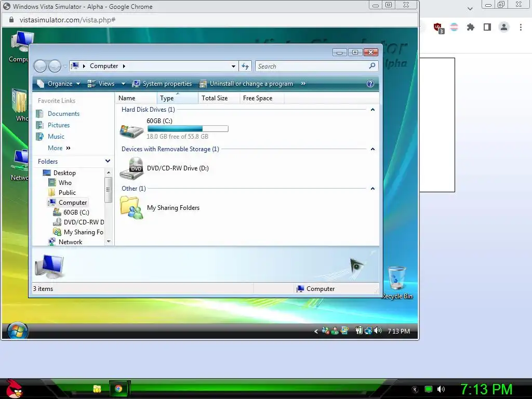This screenshot has width=532, height=399.
Task: Click the Computer breadcrumb in address bar
Action: pos(104,66)
